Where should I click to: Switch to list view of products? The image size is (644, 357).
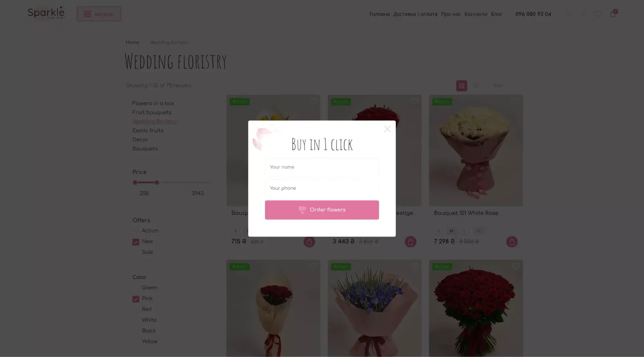[x=476, y=86]
